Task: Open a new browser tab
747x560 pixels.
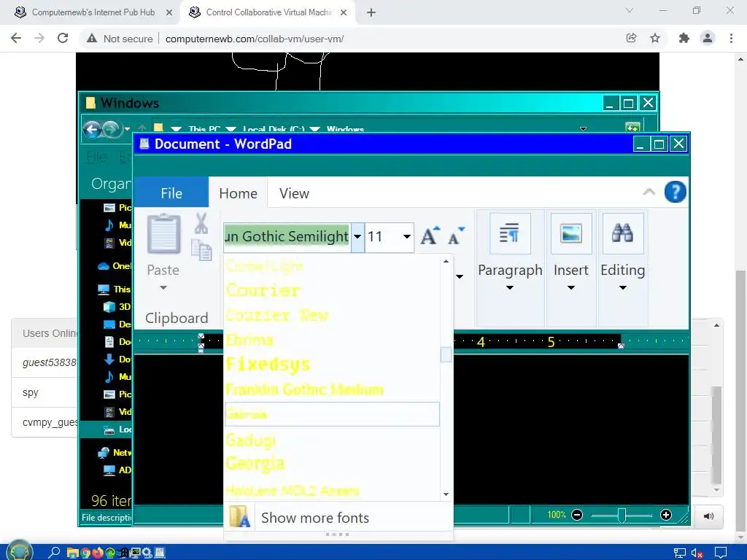Action: pos(371,12)
